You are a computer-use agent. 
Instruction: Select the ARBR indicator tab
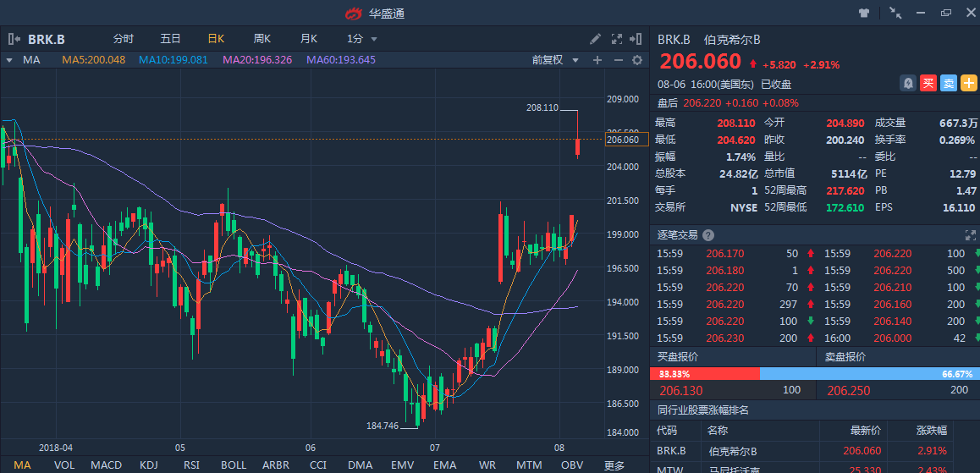point(276,465)
